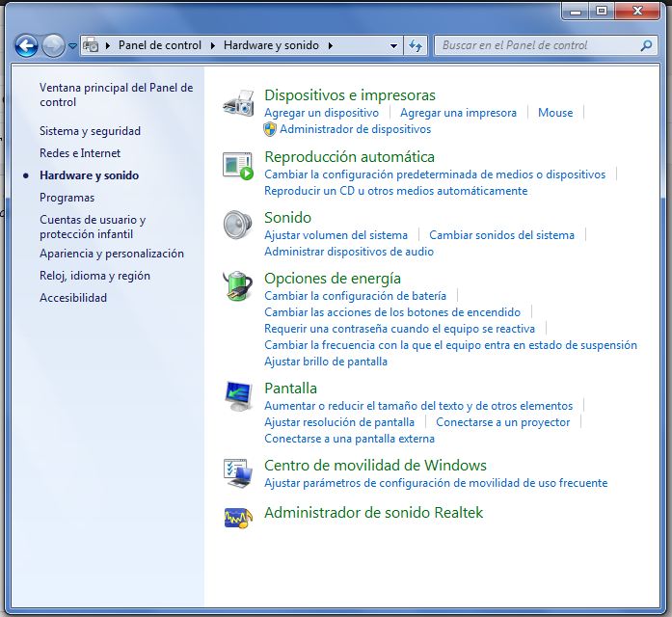The height and width of the screenshot is (617, 672).
Task: Go to Sistema y seguridad category
Action: pos(90,131)
